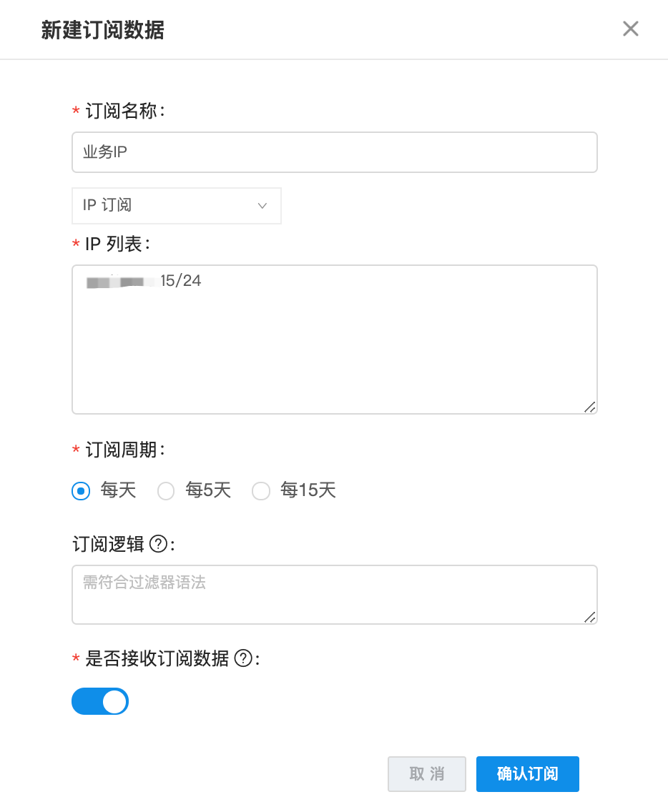This screenshot has width=668, height=812.
Task: Click the help icon beside 订阅逻辑
Action: (x=159, y=545)
